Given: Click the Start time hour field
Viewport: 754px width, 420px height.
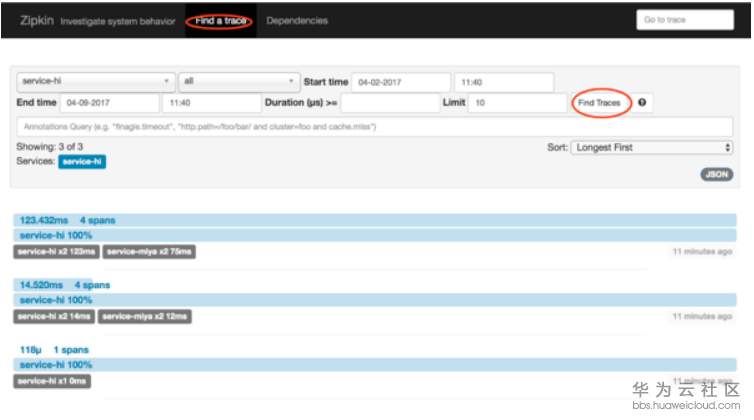Looking at the screenshot, I should coord(504,82).
